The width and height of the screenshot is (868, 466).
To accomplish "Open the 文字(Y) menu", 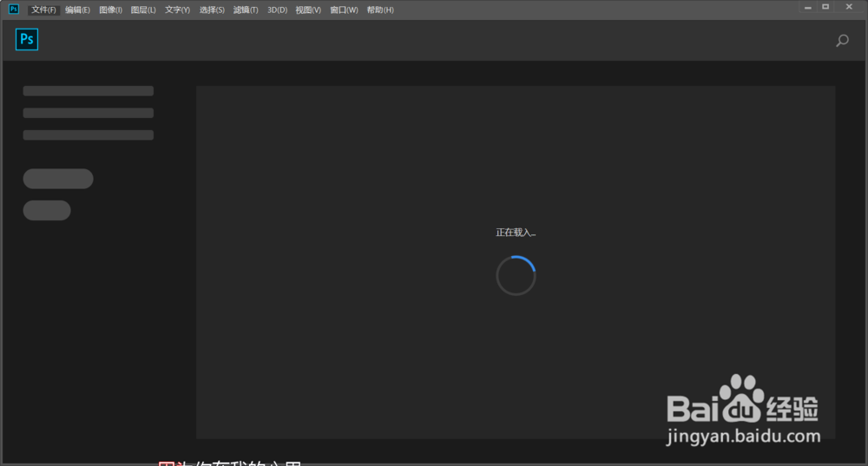I will point(177,10).
